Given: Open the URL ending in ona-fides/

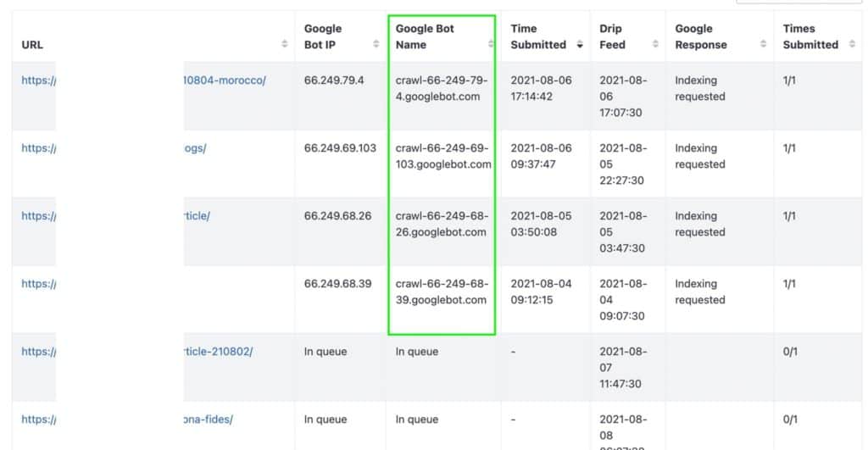Looking at the screenshot, I should 208,419.
